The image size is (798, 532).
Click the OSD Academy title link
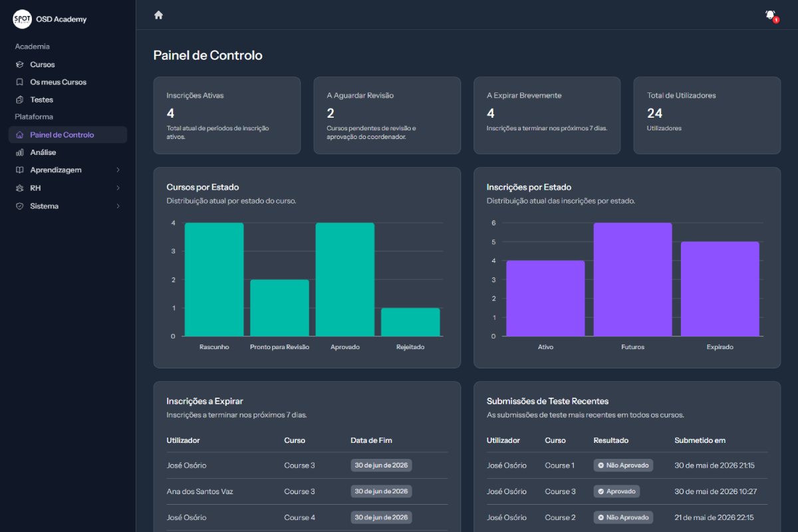click(61, 19)
